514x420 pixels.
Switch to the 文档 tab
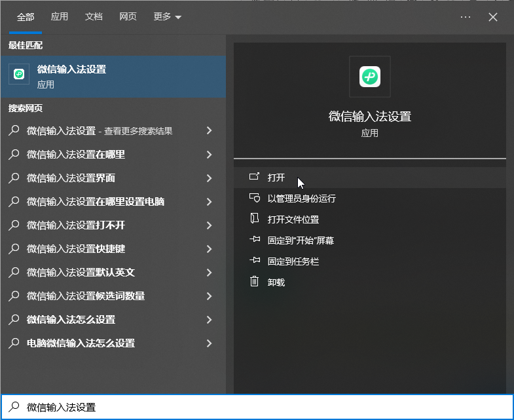[x=94, y=17]
